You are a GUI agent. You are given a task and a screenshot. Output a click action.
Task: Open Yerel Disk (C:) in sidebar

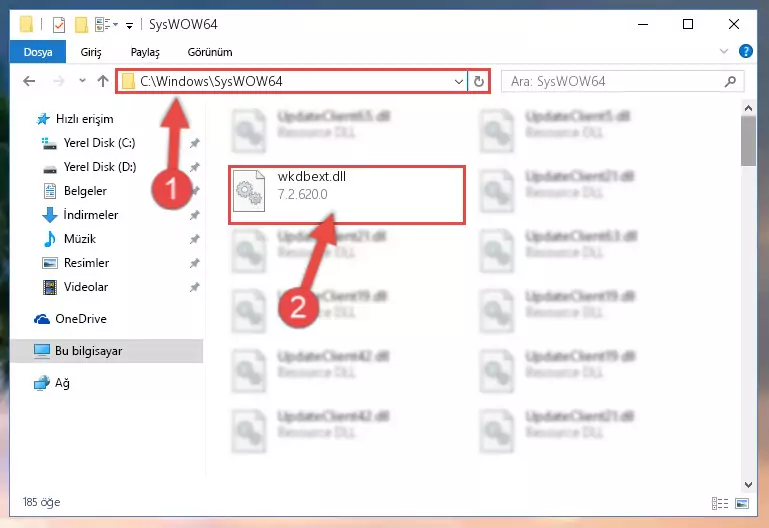tap(100, 143)
